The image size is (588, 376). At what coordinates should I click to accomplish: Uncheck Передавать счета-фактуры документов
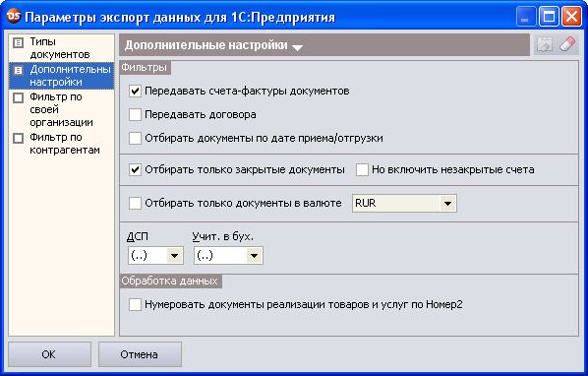coord(135,91)
